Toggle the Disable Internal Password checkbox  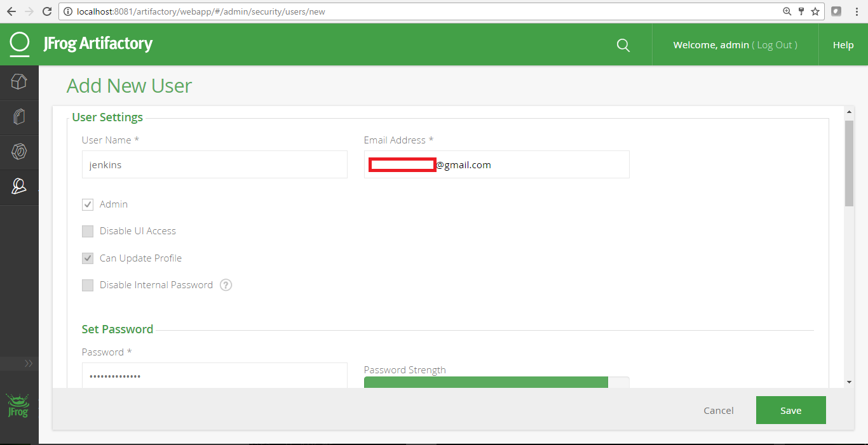(88, 285)
